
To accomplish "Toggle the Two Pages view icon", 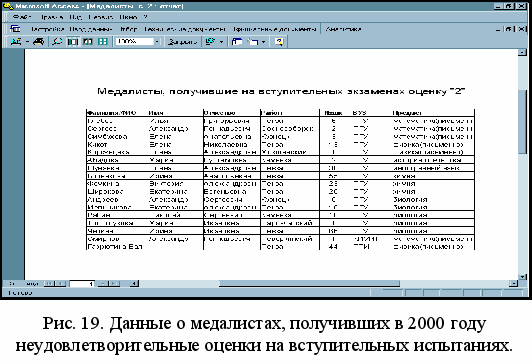I will tap(88, 41).
